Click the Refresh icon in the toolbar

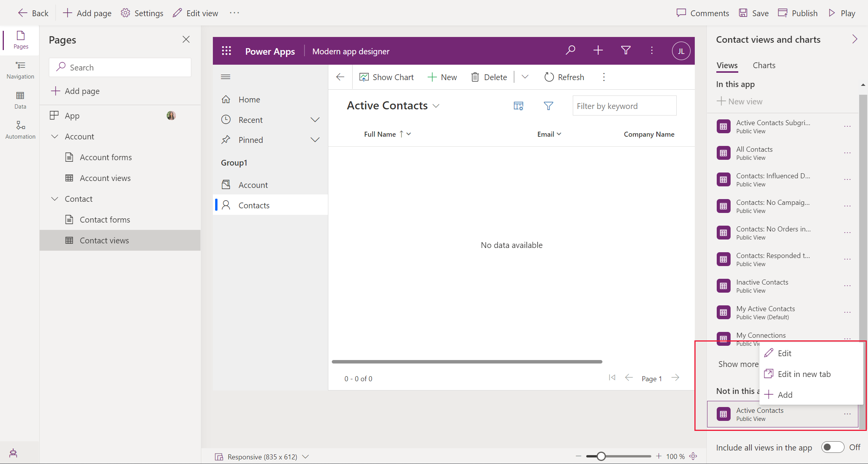[549, 76]
